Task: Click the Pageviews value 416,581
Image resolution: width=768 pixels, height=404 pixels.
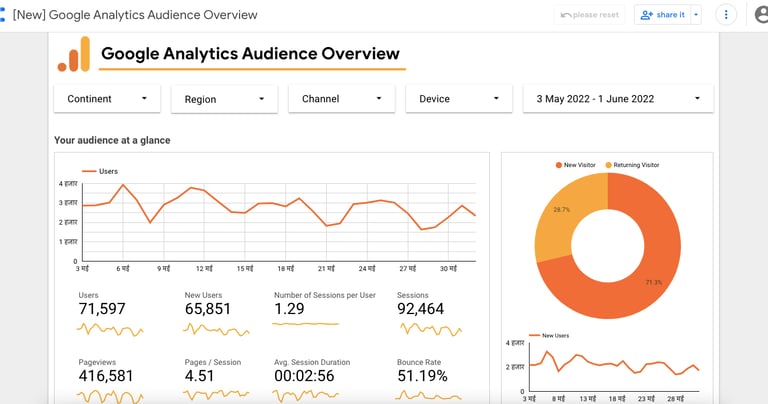Action: tap(106, 376)
